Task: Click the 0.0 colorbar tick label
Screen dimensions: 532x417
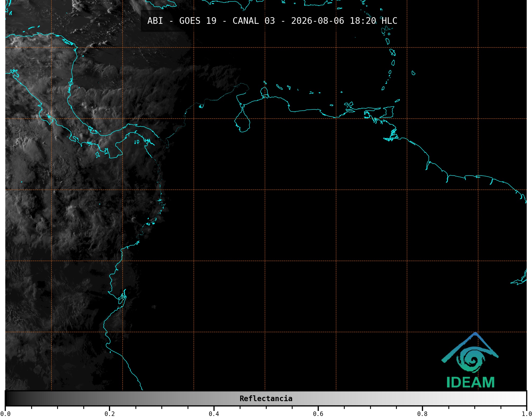Action: pos(5,414)
